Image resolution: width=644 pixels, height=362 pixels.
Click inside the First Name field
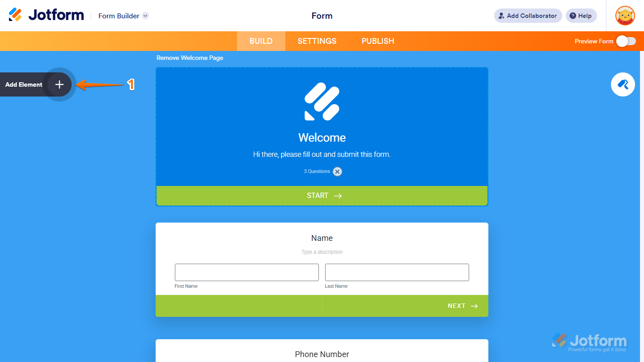tap(246, 272)
